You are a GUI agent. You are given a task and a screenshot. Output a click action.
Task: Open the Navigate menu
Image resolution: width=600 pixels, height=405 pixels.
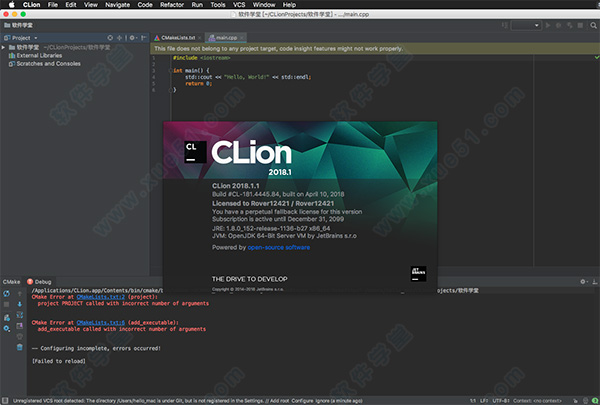(x=117, y=5)
